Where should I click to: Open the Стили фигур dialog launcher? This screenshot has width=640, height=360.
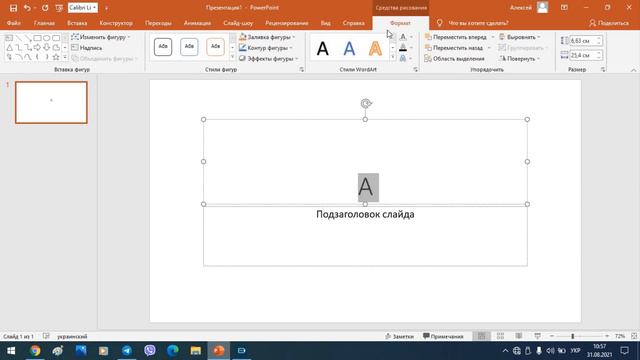pos(302,70)
